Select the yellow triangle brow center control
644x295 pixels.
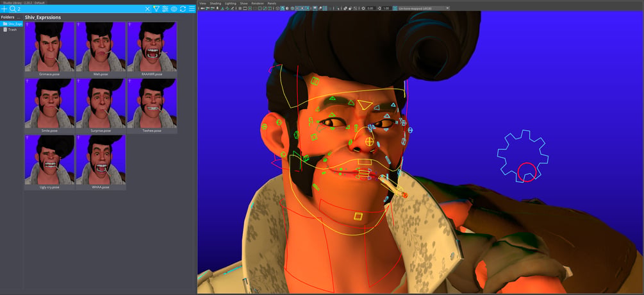pos(365,105)
